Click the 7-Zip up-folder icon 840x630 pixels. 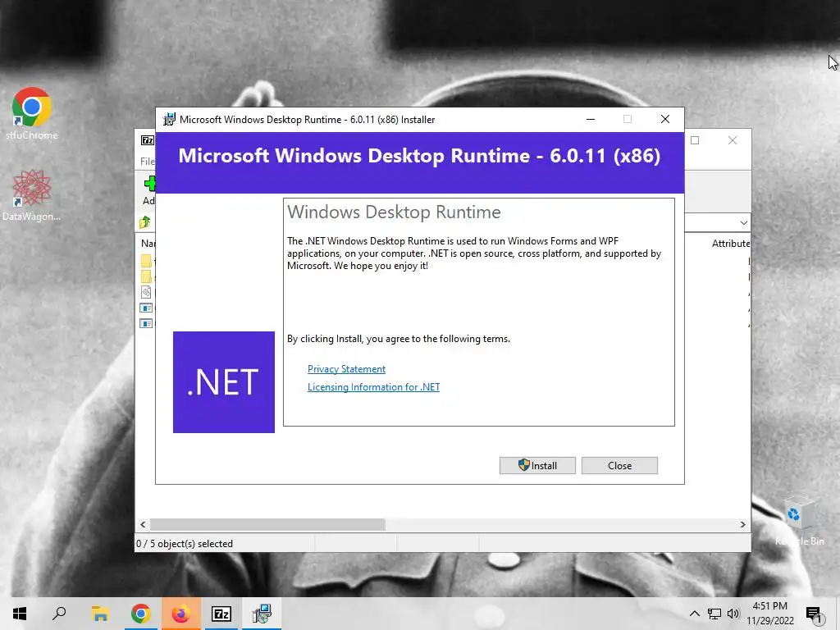point(145,222)
